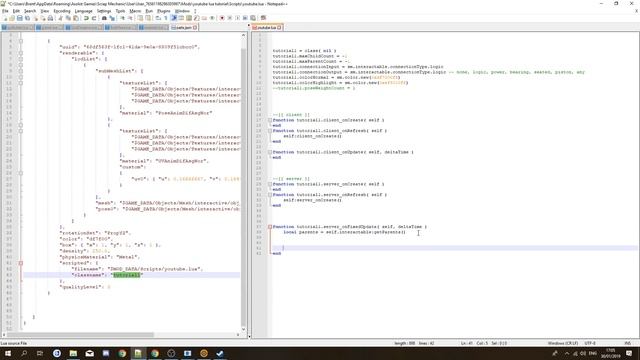
Task: Click the Zoom In toolbar icon
Action: 122,18
